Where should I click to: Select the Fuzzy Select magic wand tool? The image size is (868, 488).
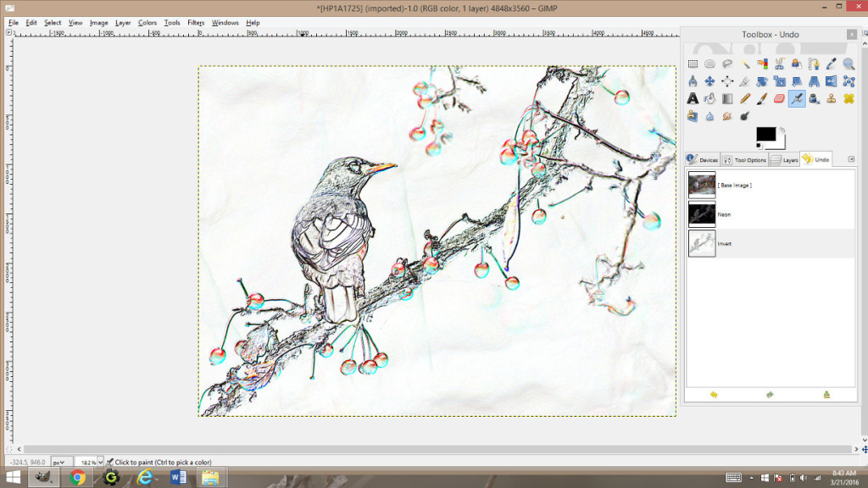pos(745,64)
